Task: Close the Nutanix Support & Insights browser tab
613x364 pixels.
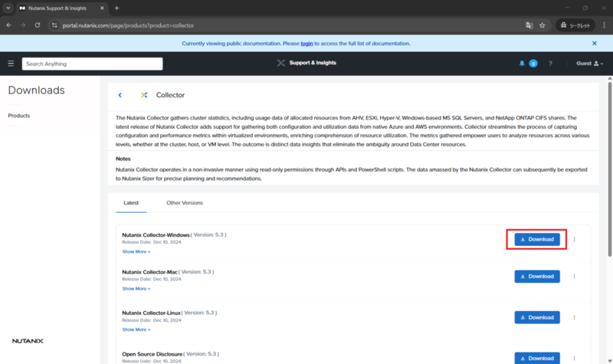Action: point(102,8)
